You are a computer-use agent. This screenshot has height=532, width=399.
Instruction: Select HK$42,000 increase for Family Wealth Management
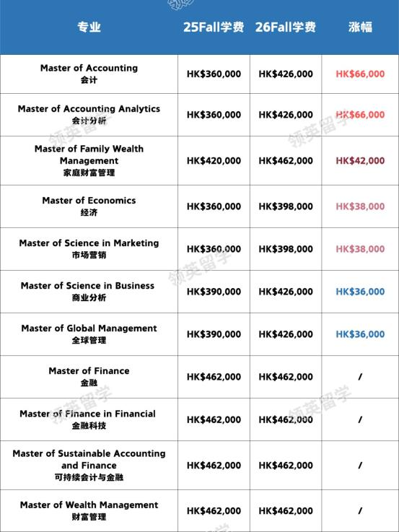(x=360, y=160)
